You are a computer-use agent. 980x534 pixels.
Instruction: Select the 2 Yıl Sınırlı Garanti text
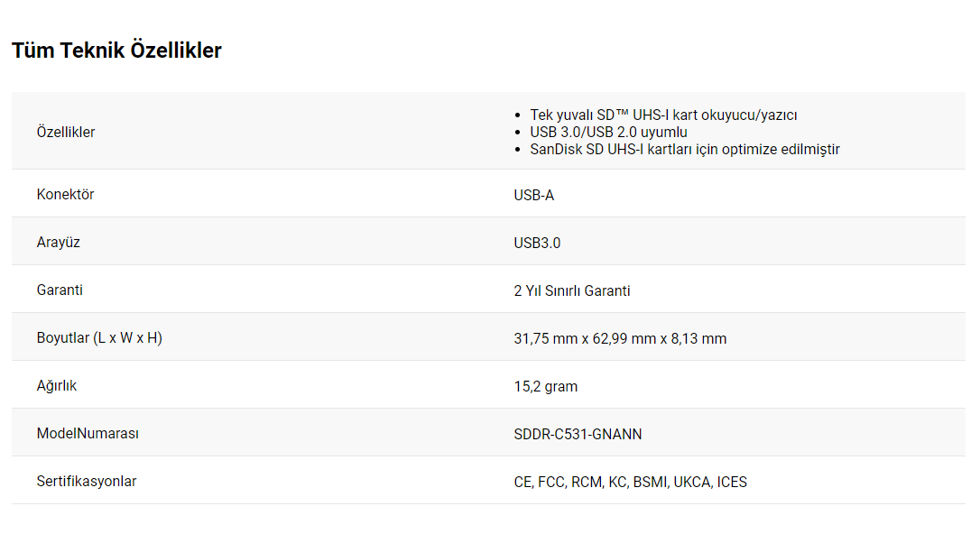pos(572,290)
